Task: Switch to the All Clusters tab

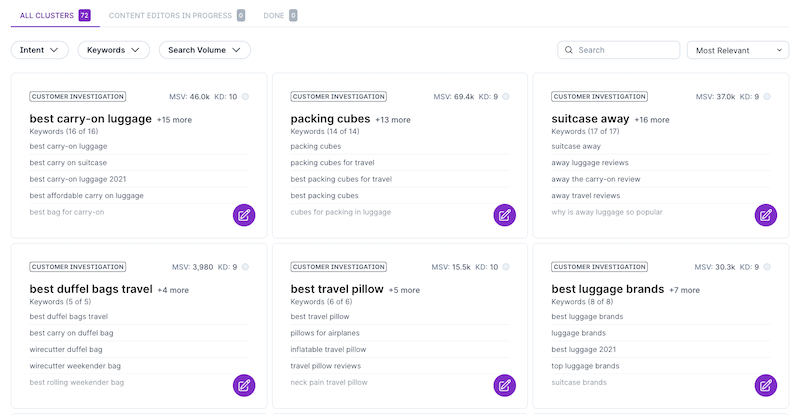Action: [55, 15]
